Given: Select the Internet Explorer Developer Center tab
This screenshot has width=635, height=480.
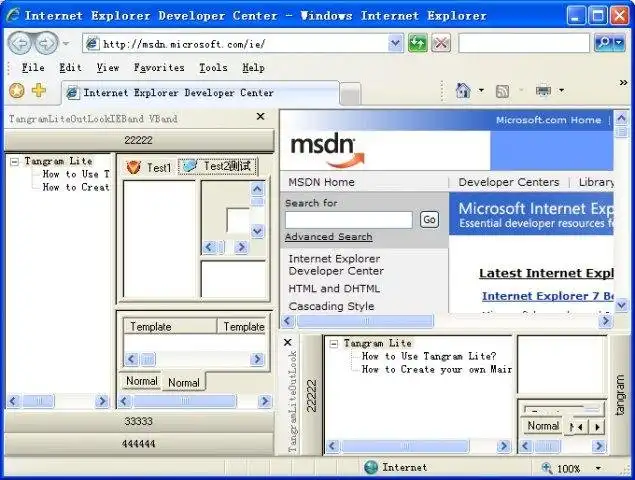Looking at the screenshot, I should (200, 93).
